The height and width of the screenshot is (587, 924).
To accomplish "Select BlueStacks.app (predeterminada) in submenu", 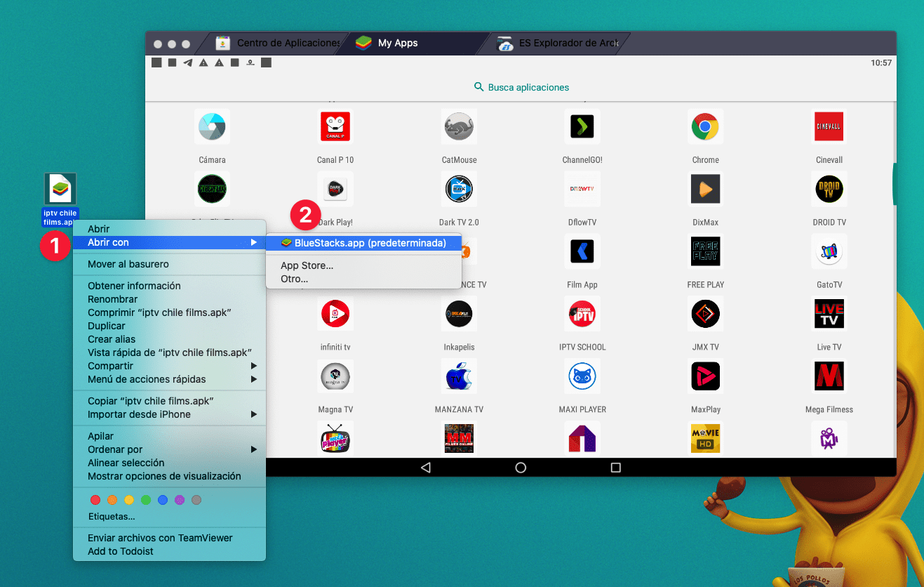I will pos(363,243).
